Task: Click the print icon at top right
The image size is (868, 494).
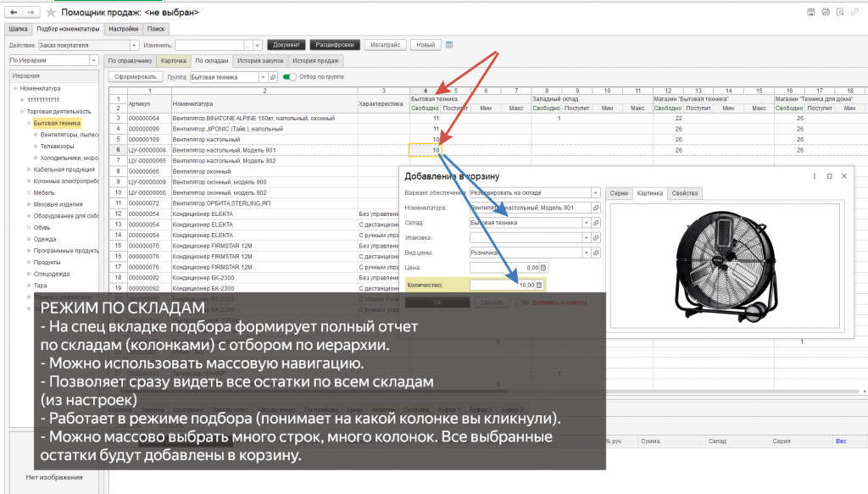Action: click(826, 12)
